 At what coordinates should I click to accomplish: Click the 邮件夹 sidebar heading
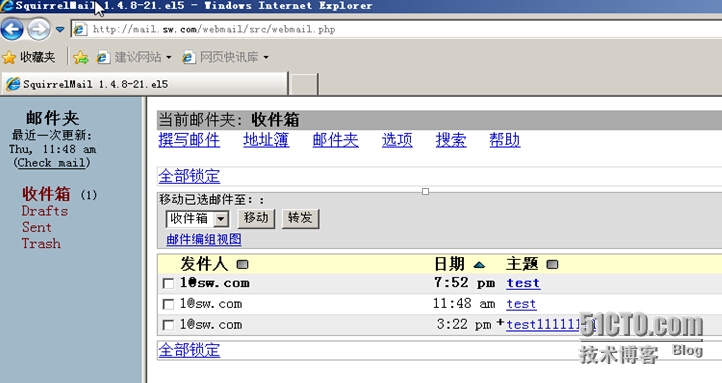52,118
